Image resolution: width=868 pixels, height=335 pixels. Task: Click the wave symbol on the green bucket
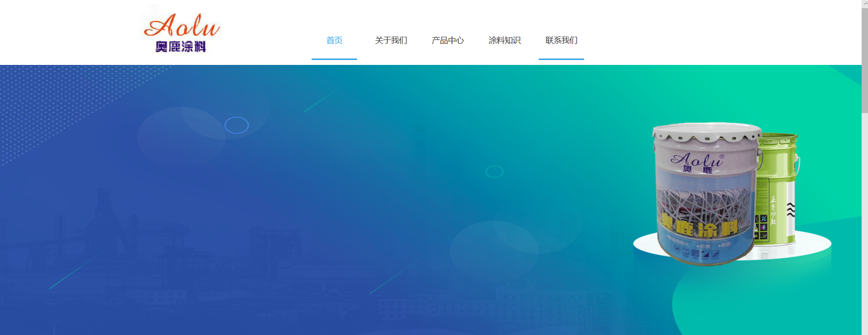pos(791,209)
